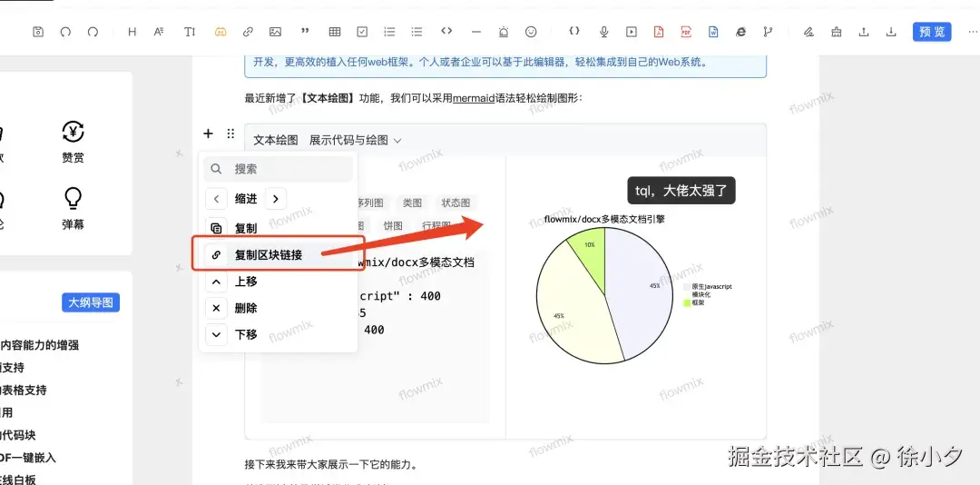The height and width of the screenshot is (485, 980).
Task: Click the browser embed icon
Action: coord(740,31)
